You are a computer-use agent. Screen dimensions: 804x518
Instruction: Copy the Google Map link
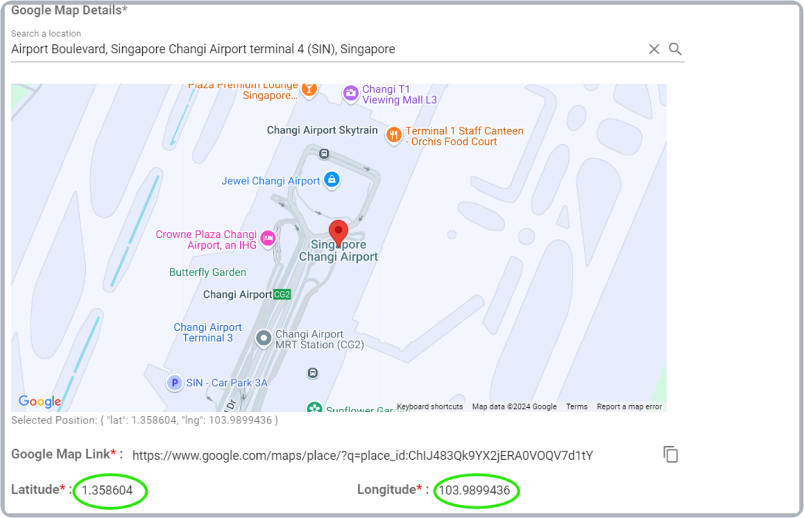671,454
